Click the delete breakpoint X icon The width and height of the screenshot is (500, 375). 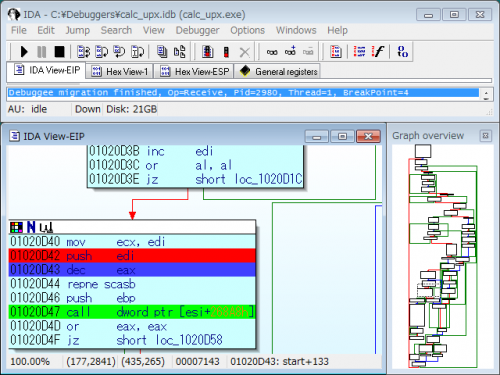click(x=244, y=52)
